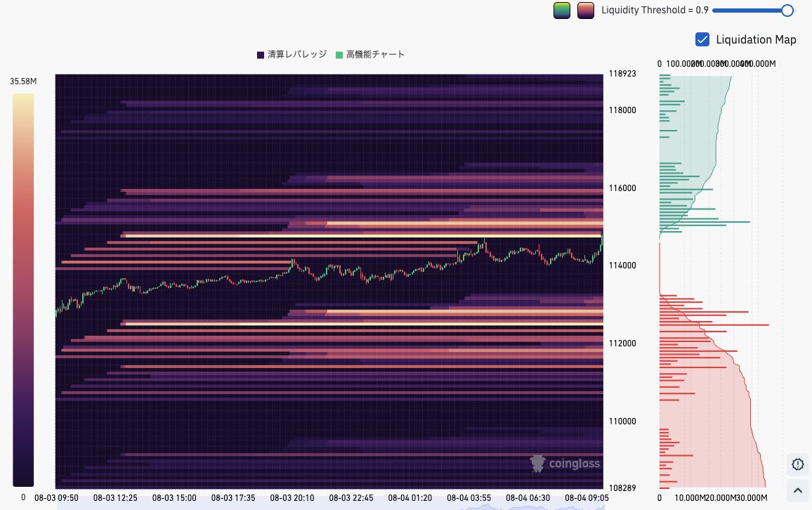Image resolution: width=812 pixels, height=510 pixels.
Task: Click the 08-03 09:50 time axis label
Action: point(56,498)
